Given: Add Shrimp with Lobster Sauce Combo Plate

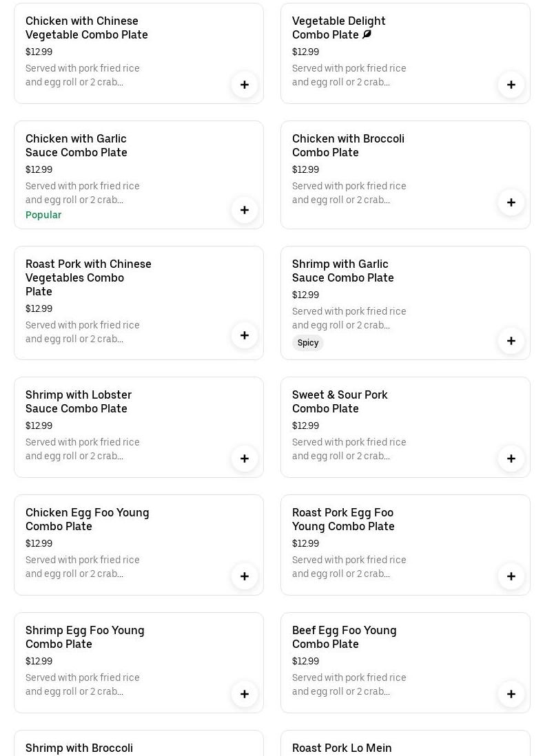Looking at the screenshot, I should pyautogui.click(x=245, y=459).
